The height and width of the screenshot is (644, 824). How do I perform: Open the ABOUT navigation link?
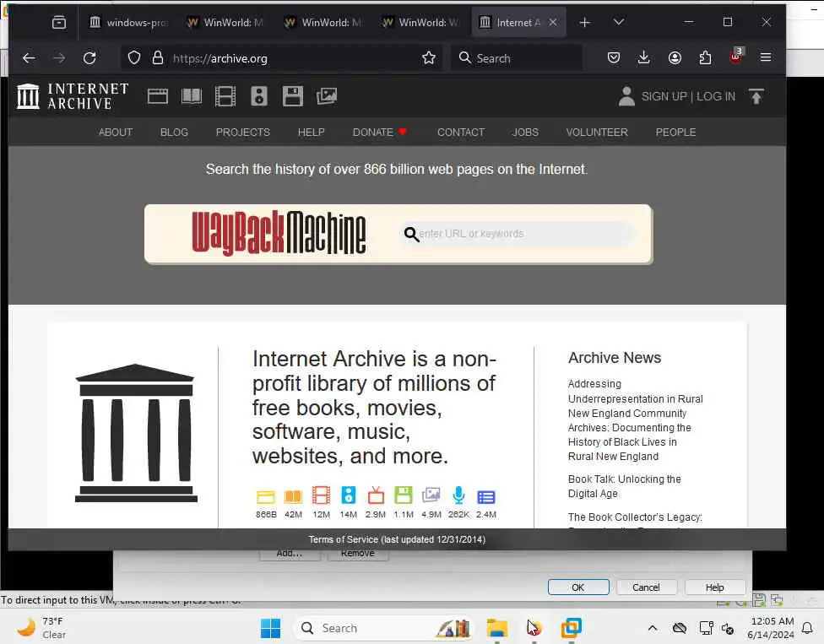click(x=116, y=133)
